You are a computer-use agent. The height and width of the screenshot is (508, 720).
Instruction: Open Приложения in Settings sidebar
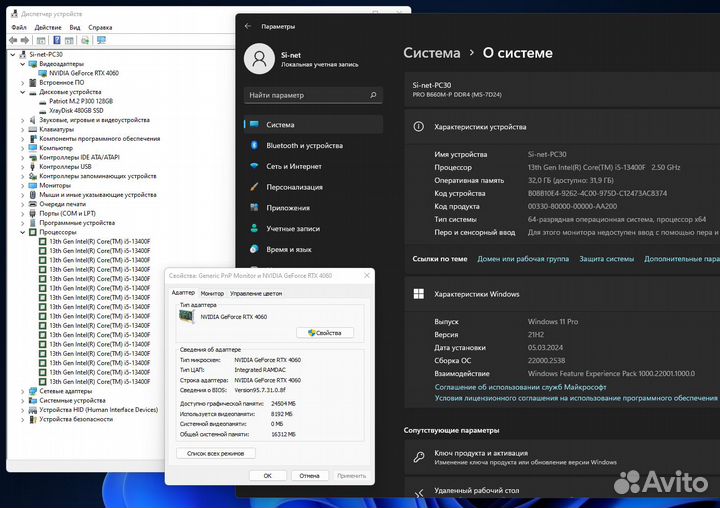pyautogui.click(x=313, y=208)
